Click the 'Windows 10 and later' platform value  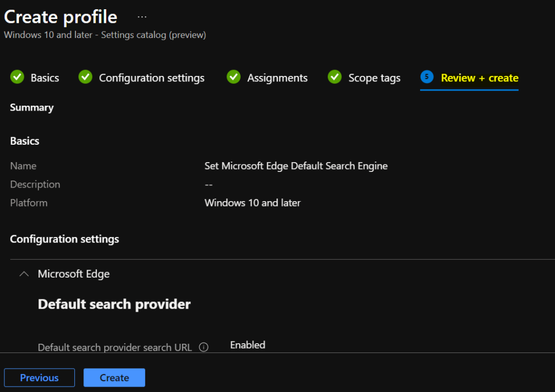(x=253, y=203)
